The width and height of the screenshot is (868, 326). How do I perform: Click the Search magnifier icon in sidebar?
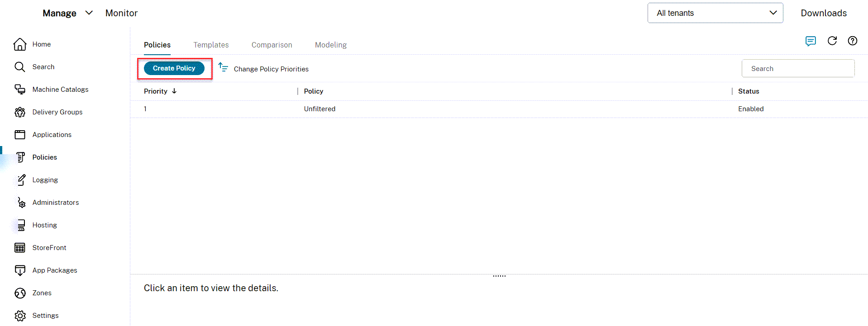pos(20,67)
